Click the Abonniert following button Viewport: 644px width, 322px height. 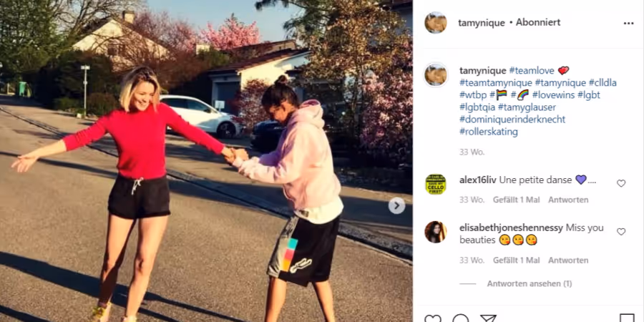click(538, 23)
